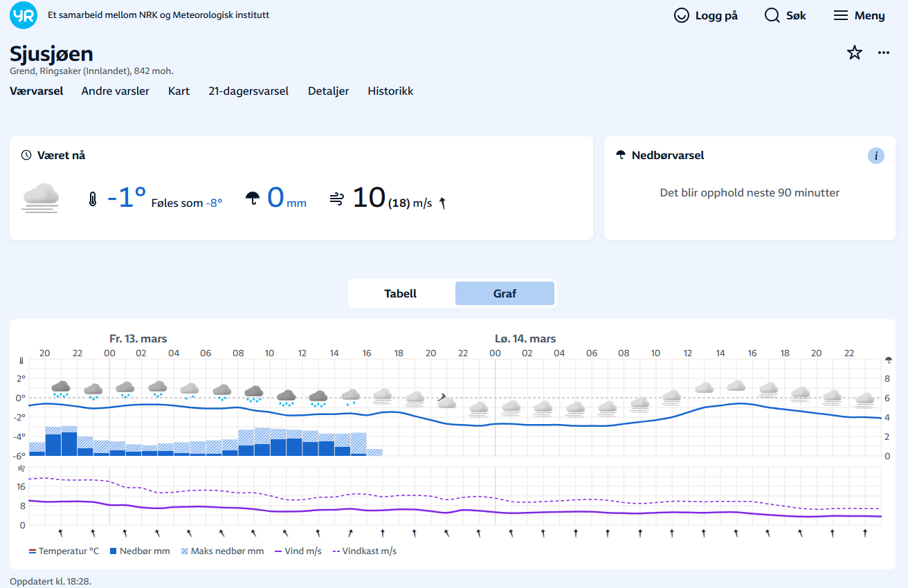Click the Værvarsel tab
The height and width of the screenshot is (588, 908).
(37, 91)
